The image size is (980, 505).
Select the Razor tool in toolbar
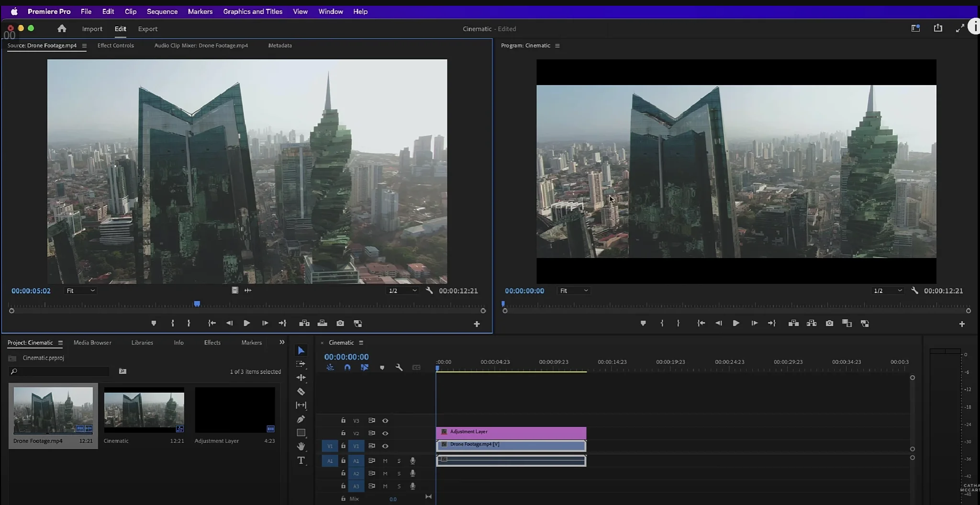[x=301, y=392]
